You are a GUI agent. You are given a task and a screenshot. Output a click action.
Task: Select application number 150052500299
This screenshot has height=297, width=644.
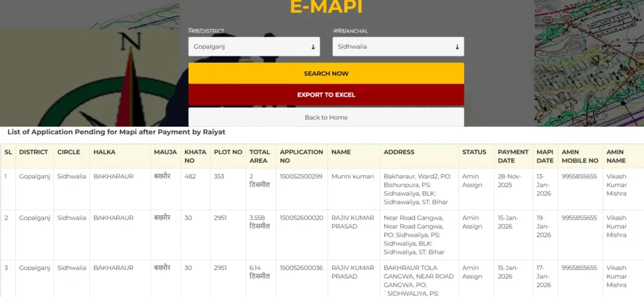(301, 176)
